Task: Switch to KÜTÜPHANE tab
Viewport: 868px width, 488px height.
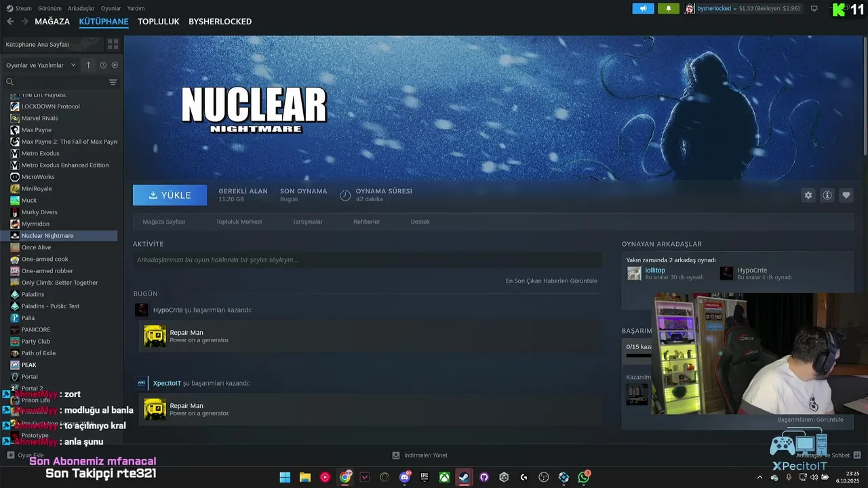Action: click(104, 22)
